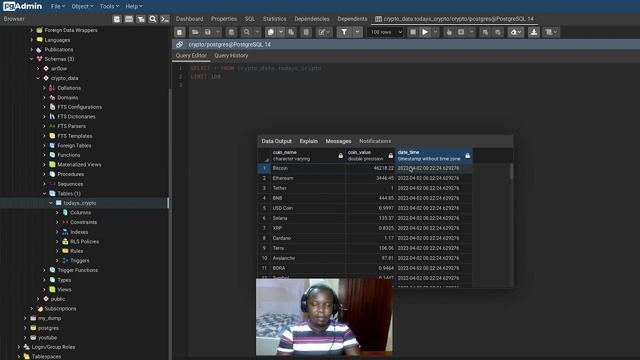Click the Rollback icon in query toolbar
The width and height of the screenshot is (640, 360).
click(x=498, y=32)
